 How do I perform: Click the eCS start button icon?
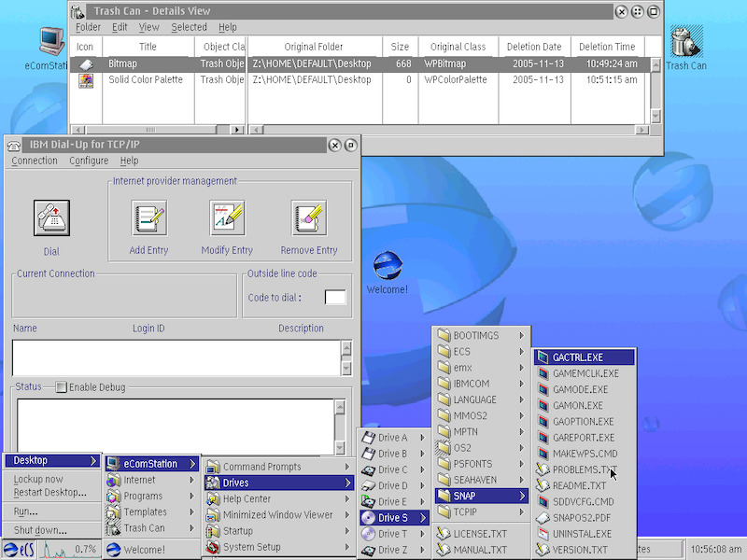click(x=18, y=550)
